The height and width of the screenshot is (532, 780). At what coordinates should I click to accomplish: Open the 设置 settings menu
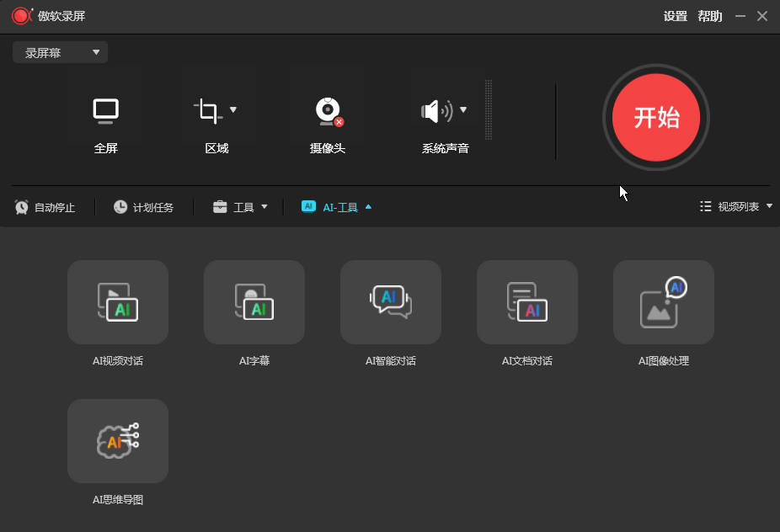tap(675, 16)
